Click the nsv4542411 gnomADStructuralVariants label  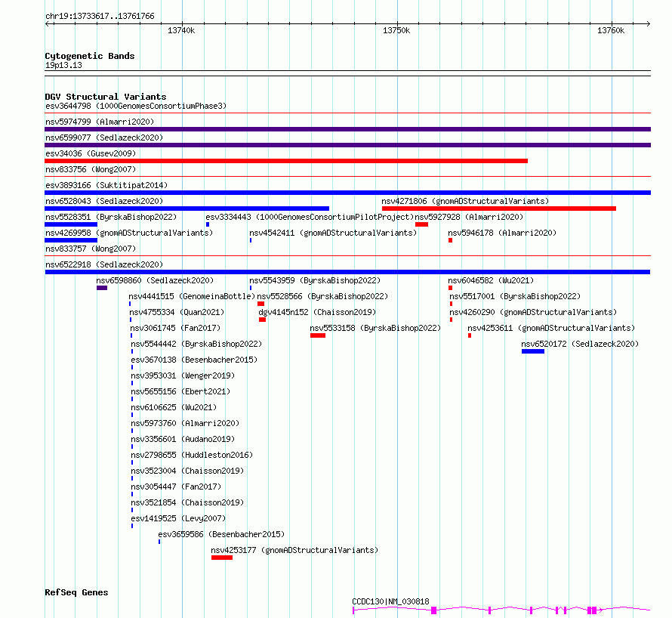pos(333,233)
